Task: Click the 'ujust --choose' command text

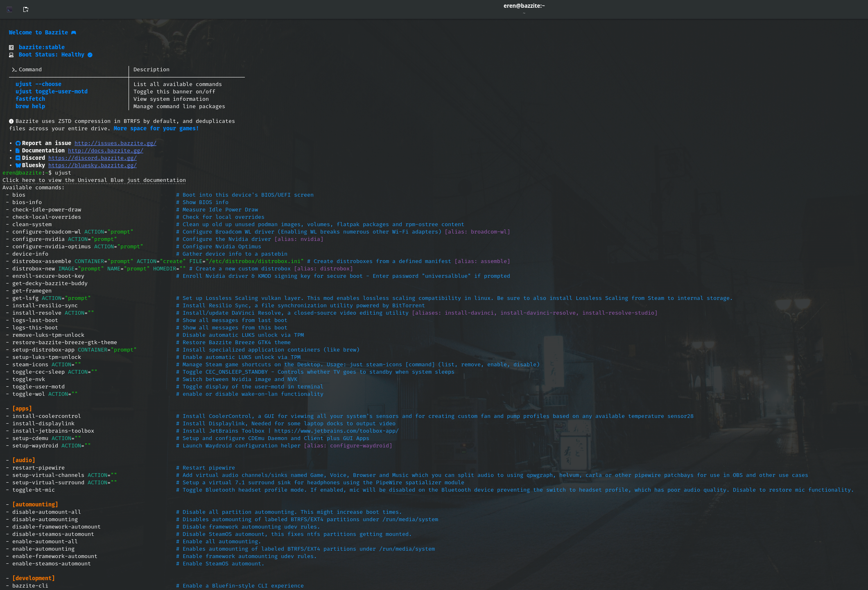Action: click(x=38, y=84)
